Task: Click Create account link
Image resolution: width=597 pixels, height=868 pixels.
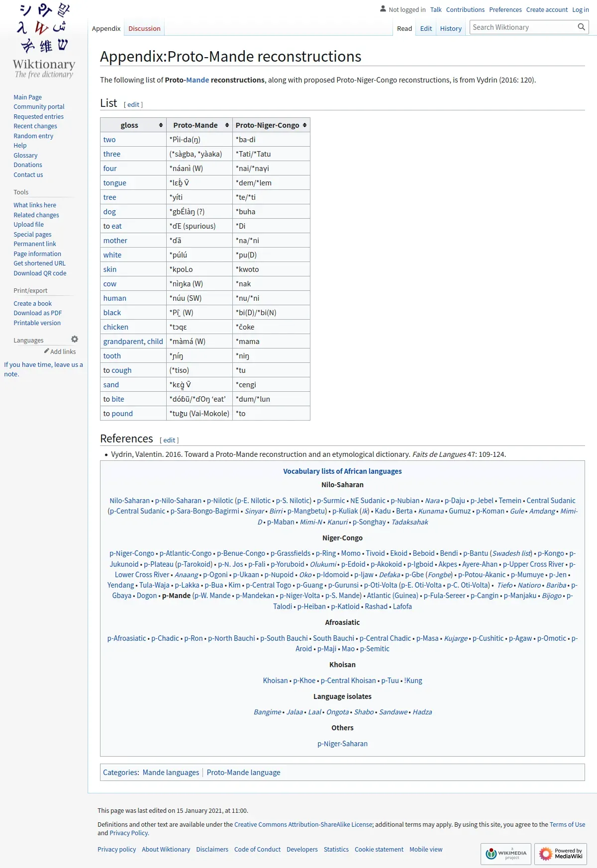Action: coord(547,9)
